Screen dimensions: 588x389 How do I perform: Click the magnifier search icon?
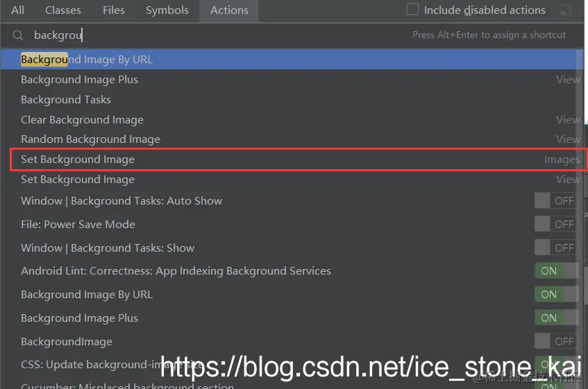coord(17,35)
